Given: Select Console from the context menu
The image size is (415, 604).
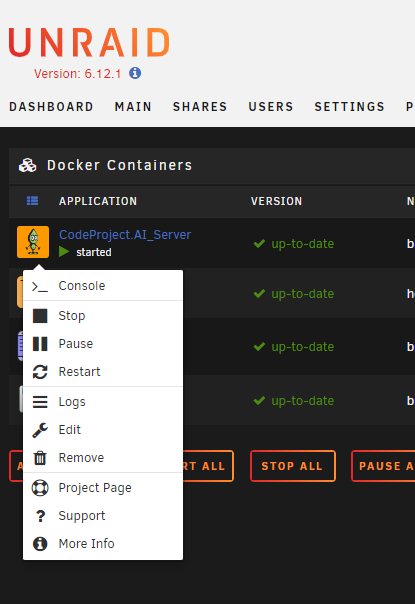Looking at the screenshot, I should tap(103, 286).
